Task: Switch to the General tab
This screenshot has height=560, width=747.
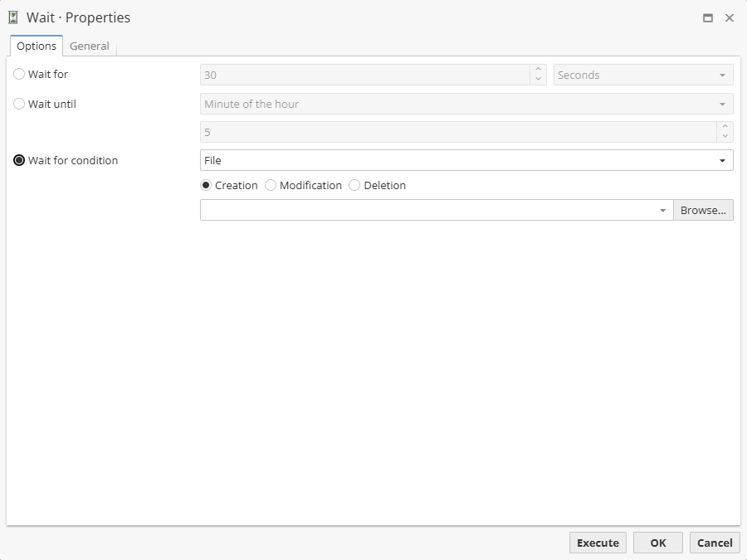Action: click(x=89, y=46)
